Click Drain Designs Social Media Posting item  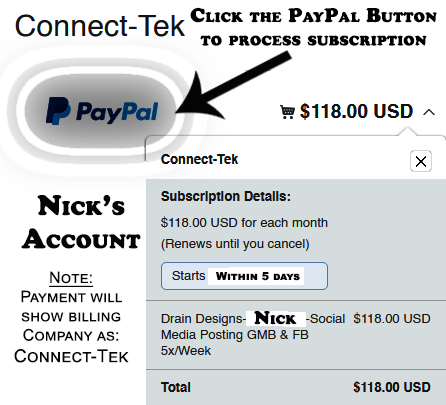[253, 334]
